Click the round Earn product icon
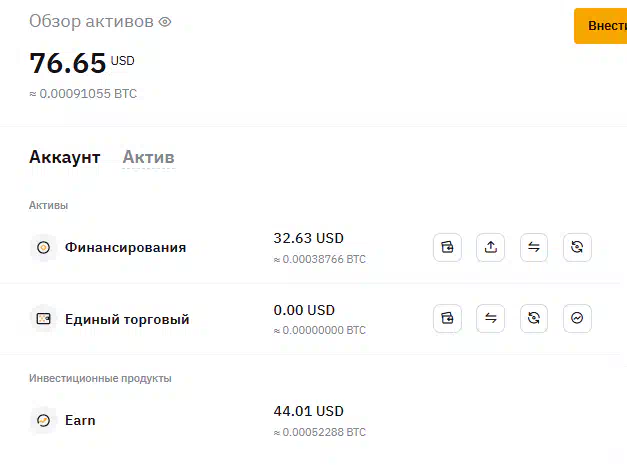 [x=43, y=420]
